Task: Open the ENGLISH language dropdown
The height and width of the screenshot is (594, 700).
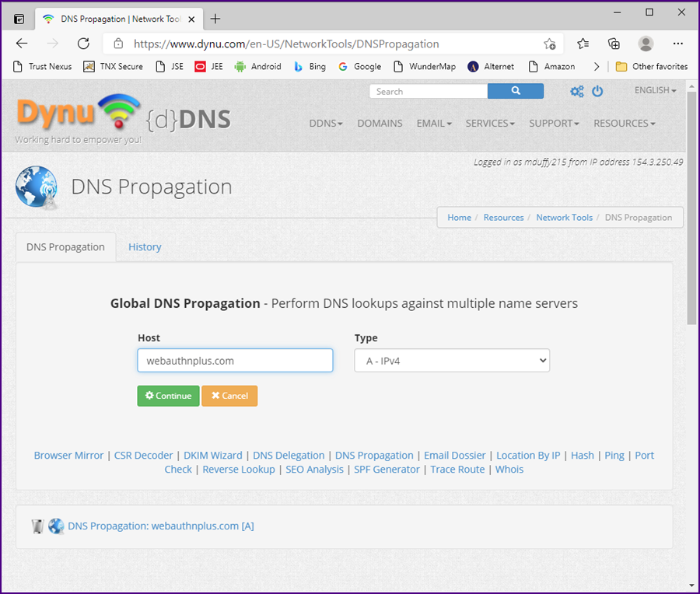Action: click(655, 90)
